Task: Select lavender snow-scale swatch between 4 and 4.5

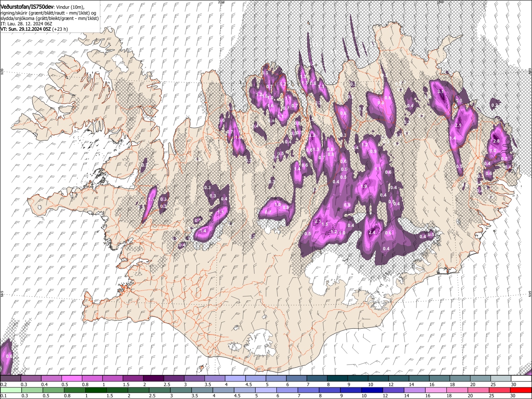Action: click(x=235, y=378)
